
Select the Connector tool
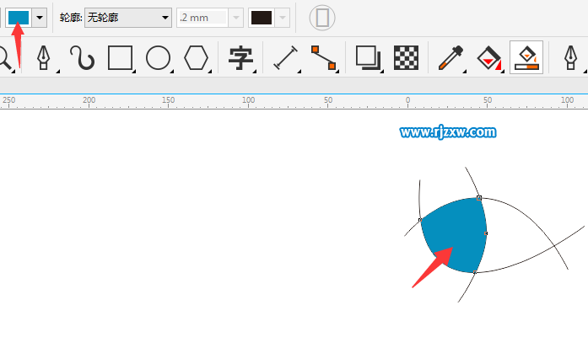pos(323,57)
